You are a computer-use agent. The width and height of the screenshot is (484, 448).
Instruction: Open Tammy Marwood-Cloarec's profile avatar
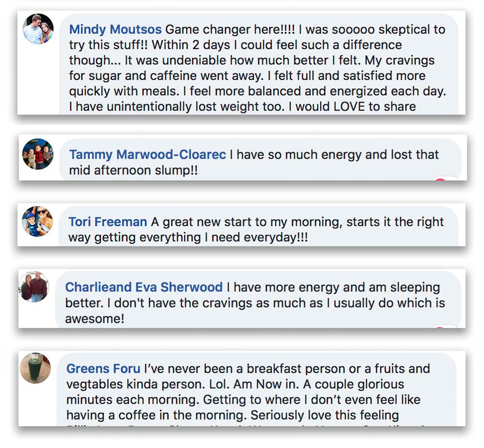pyautogui.click(x=38, y=154)
